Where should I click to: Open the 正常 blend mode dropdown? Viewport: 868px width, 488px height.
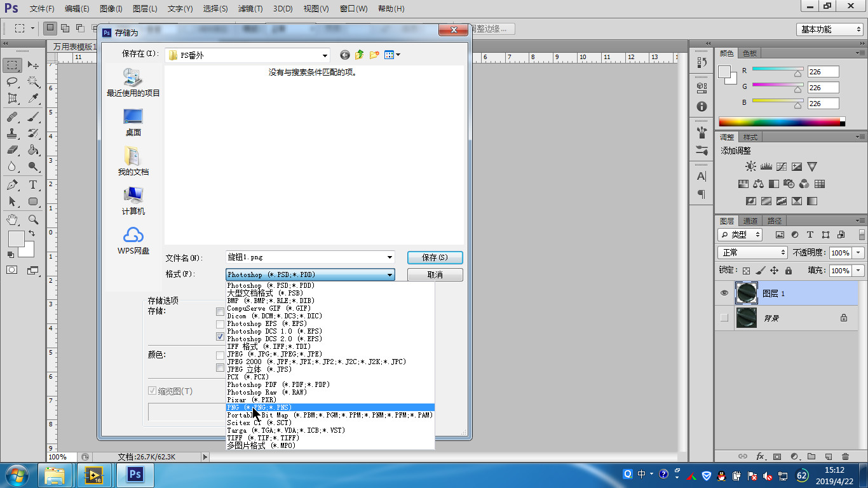coord(752,253)
